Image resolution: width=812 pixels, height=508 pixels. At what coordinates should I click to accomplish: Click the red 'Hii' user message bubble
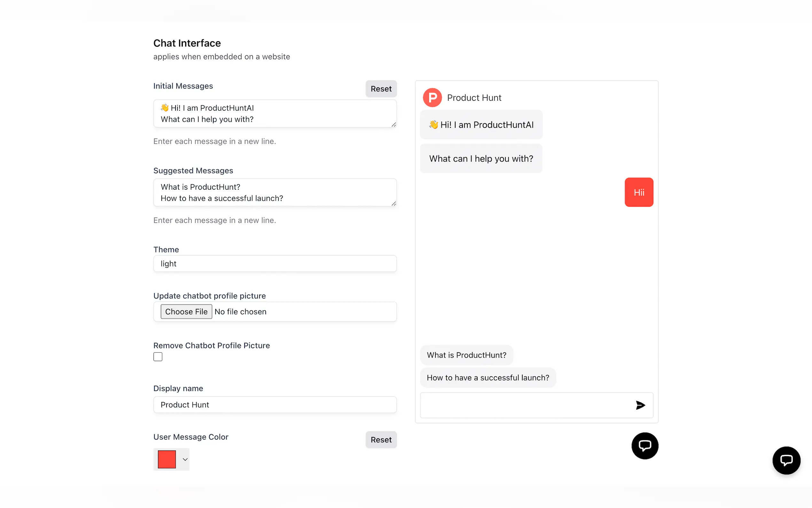[x=638, y=192]
